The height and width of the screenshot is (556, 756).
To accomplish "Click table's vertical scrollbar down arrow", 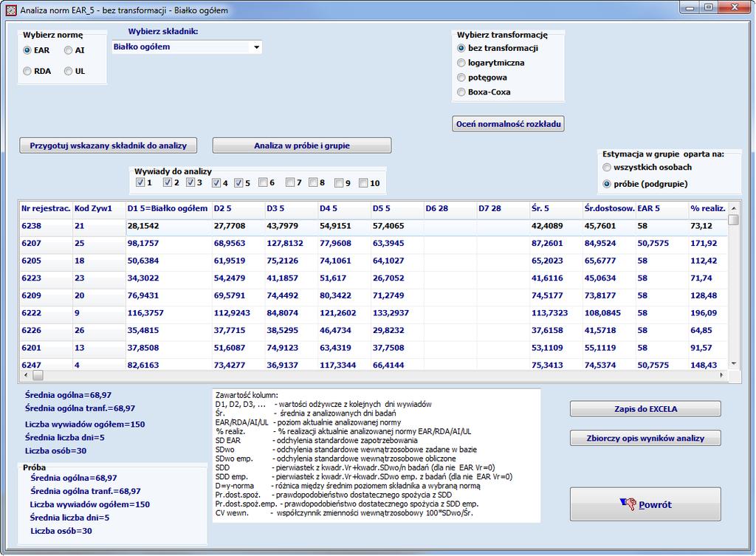I will [x=733, y=363].
